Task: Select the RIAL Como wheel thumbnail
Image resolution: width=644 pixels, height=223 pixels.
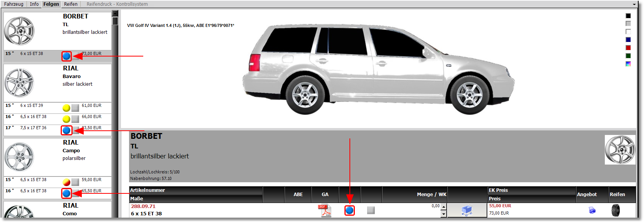Action: pyautogui.click(x=19, y=212)
